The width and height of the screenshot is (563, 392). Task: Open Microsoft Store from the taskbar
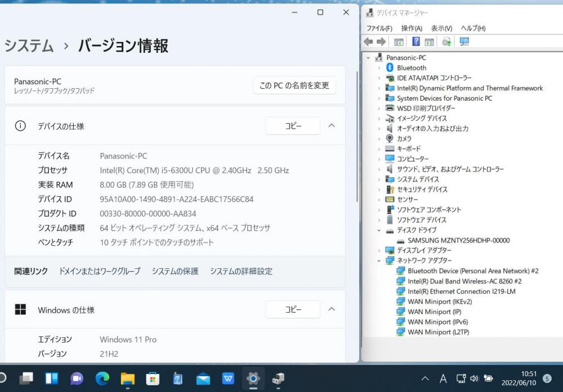pyautogui.click(x=153, y=379)
